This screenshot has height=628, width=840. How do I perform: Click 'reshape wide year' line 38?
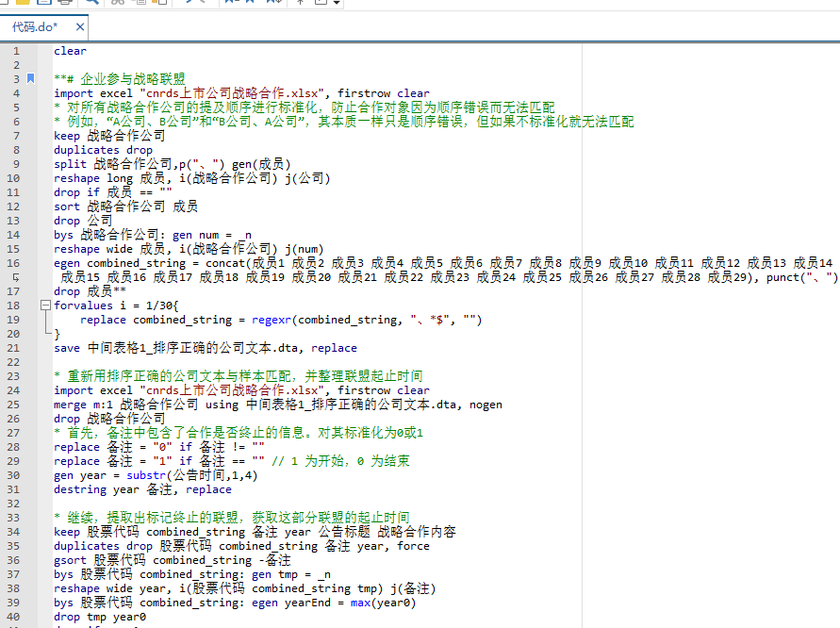[x=245, y=588]
